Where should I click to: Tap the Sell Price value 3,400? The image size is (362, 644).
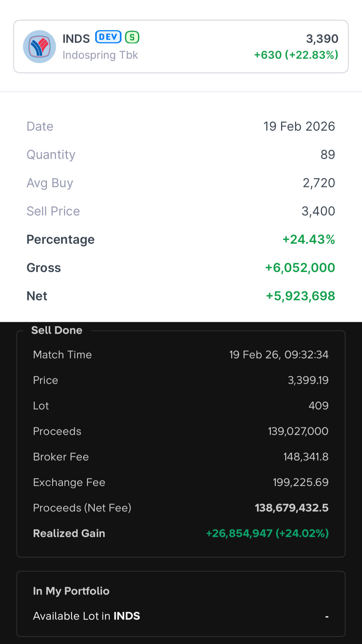318,211
